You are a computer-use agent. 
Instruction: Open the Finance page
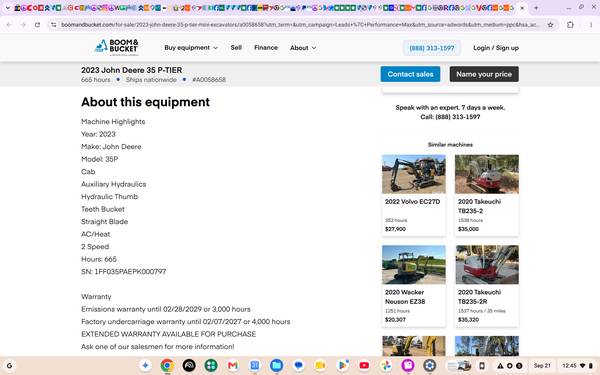click(x=266, y=47)
